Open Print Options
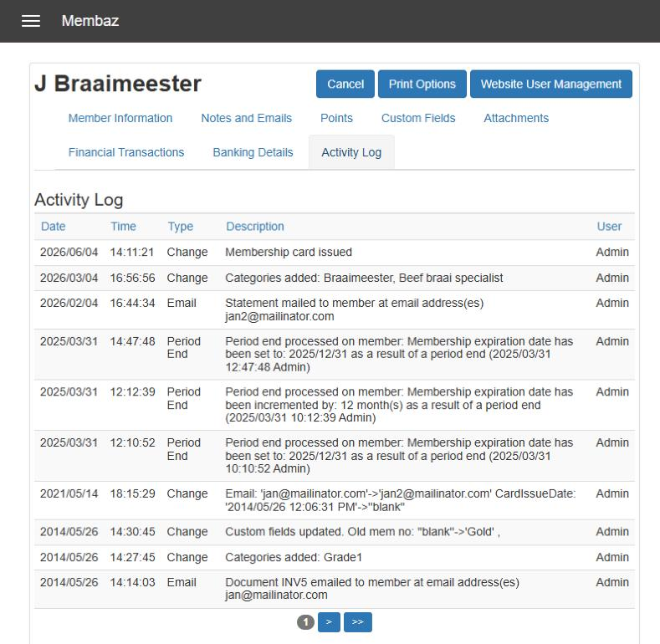Screen dimensions: 660x644 click(x=422, y=84)
